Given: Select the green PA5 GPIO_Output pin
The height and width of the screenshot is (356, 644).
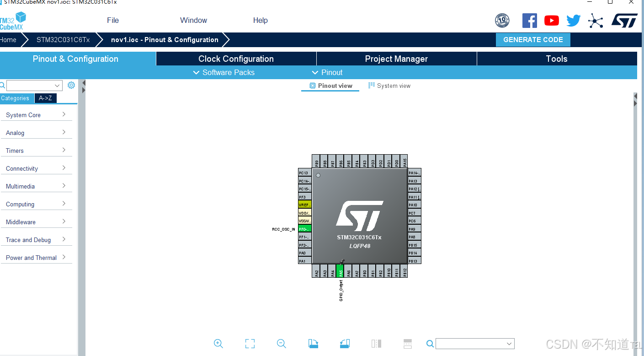Looking at the screenshot, I should 340,271.
